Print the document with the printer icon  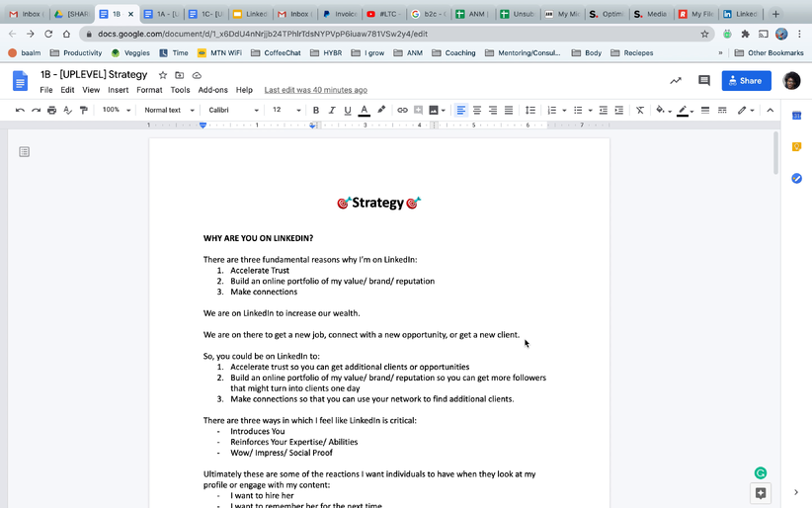pyautogui.click(x=51, y=110)
